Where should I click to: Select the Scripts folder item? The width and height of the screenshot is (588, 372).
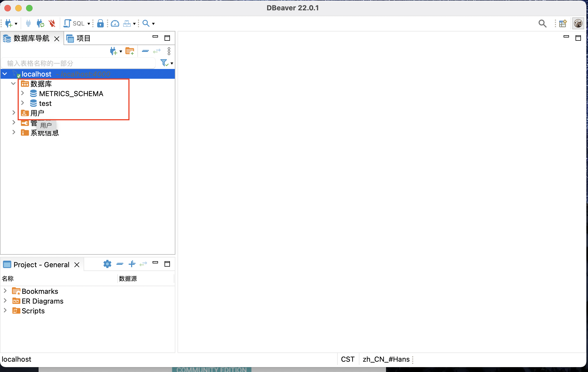[x=33, y=311]
